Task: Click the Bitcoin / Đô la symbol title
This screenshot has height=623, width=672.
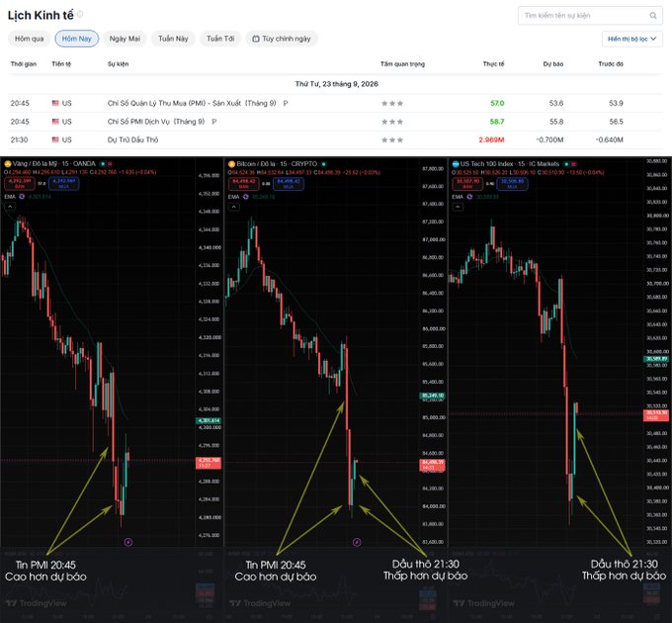Action: click(277, 164)
